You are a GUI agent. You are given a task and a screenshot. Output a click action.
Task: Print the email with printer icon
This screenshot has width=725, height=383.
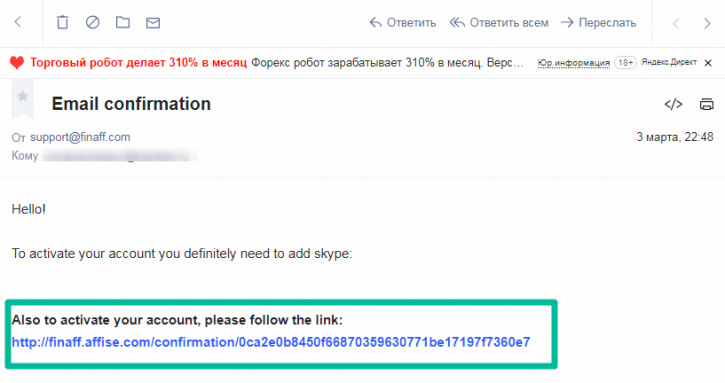[707, 104]
